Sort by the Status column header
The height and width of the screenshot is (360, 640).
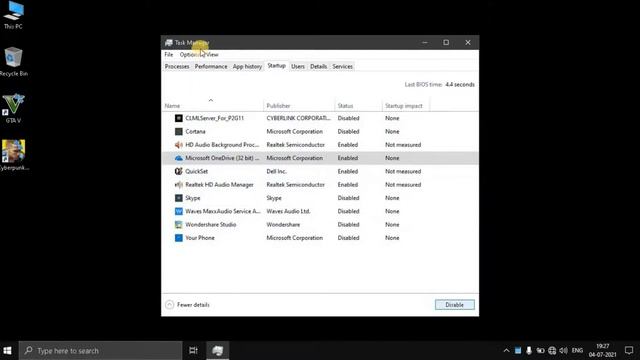click(358, 106)
